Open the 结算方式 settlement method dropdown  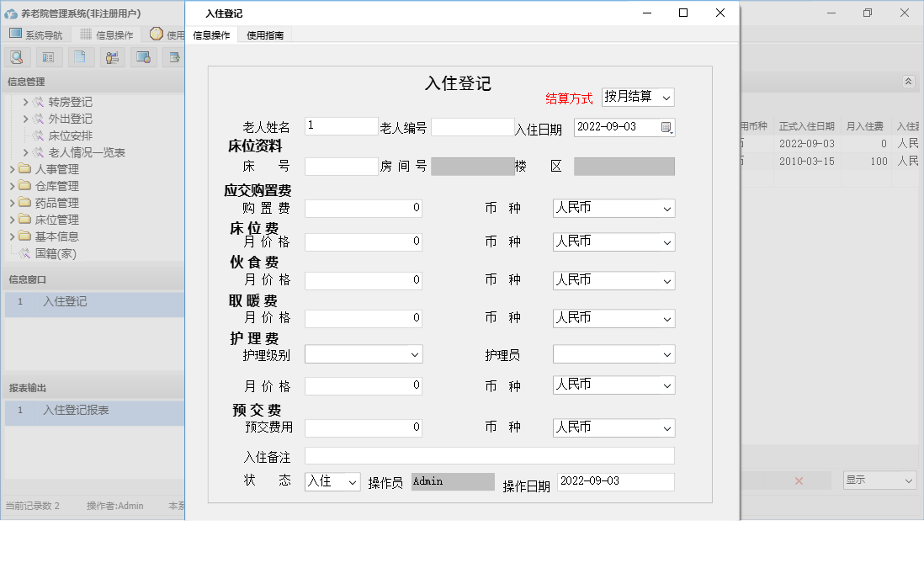[x=638, y=97]
